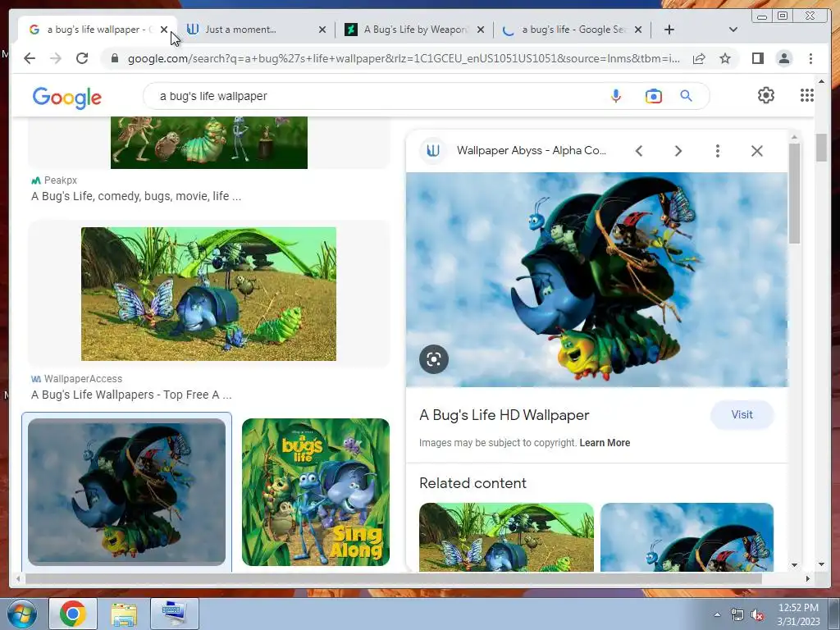The height and width of the screenshot is (630, 840).
Task: Open Windows Start menu
Action: (x=22, y=614)
